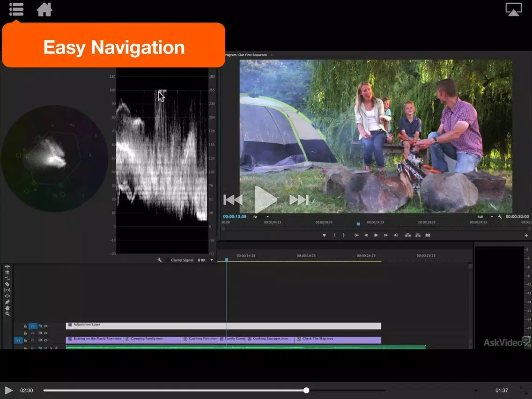
Task: Open the lesson list menu icon
Action: (16, 9)
